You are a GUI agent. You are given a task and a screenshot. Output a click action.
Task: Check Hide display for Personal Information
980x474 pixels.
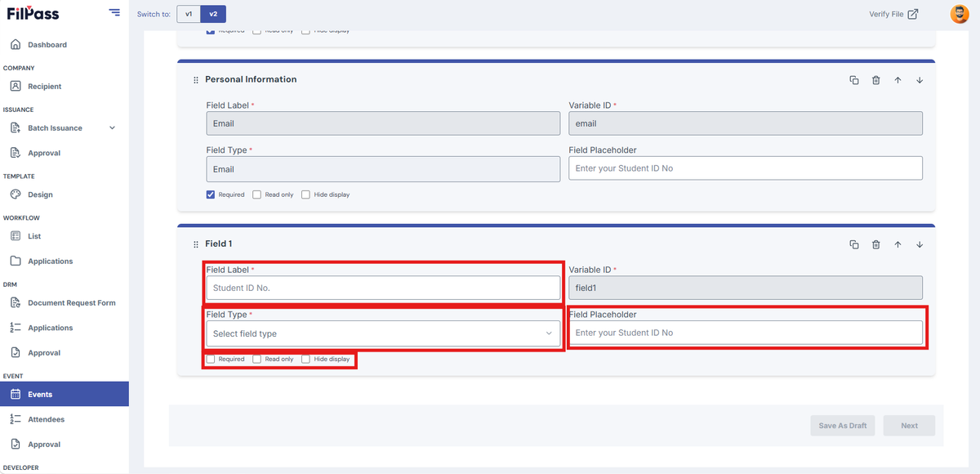[305, 195]
